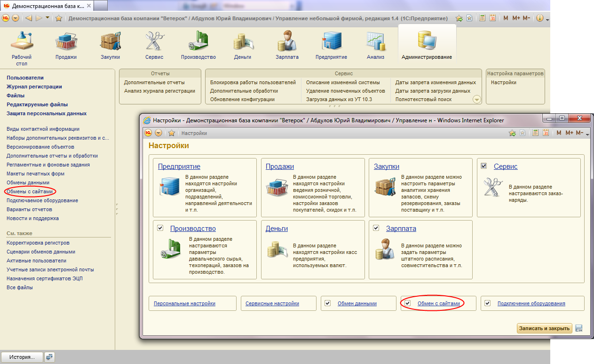Open the main menu dropdown next to 1C logo
Screen dimensions: 594x364
pos(16,18)
